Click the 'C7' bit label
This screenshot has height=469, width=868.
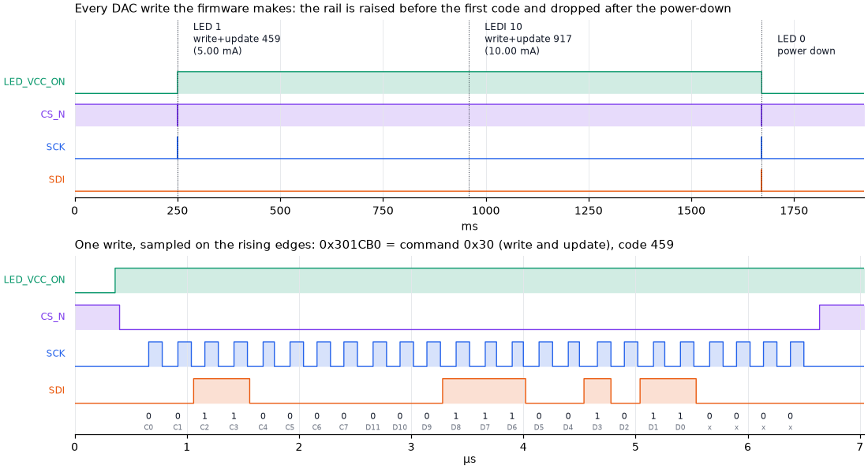[344, 427]
